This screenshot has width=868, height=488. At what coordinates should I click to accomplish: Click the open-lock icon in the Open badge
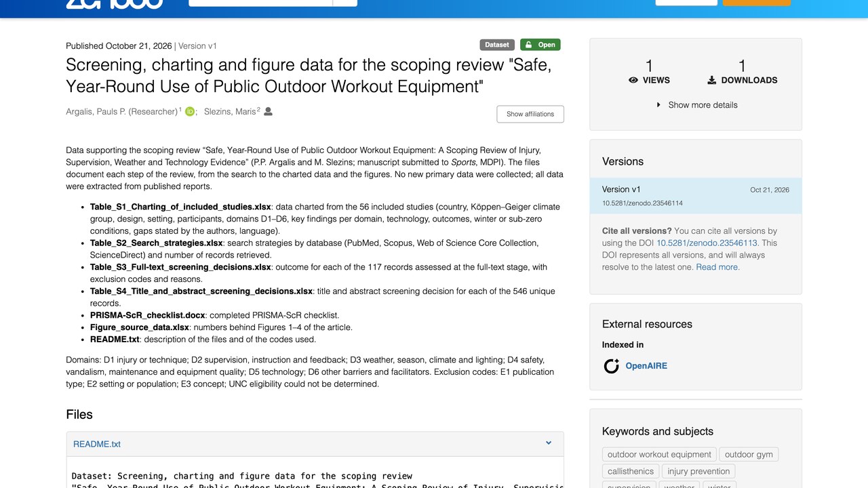pyautogui.click(x=528, y=45)
